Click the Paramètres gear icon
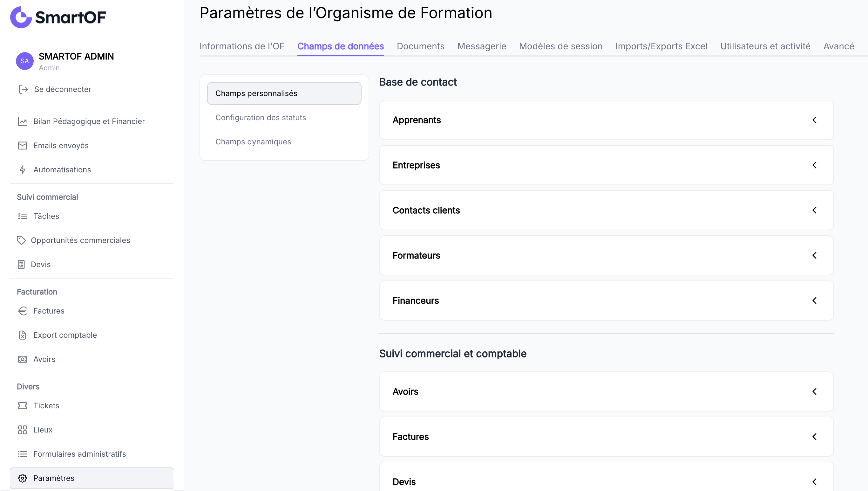This screenshot has width=868, height=491. [x=22, y=478]
